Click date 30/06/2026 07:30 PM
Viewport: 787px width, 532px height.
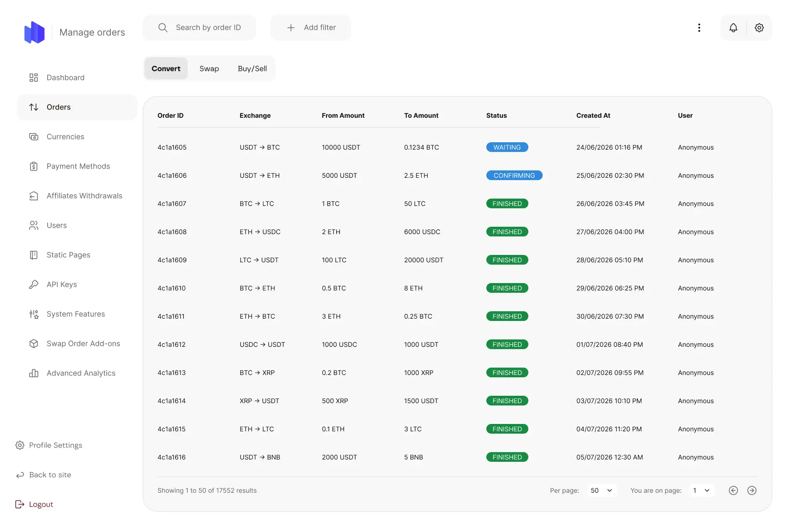[x=610, y=316]
